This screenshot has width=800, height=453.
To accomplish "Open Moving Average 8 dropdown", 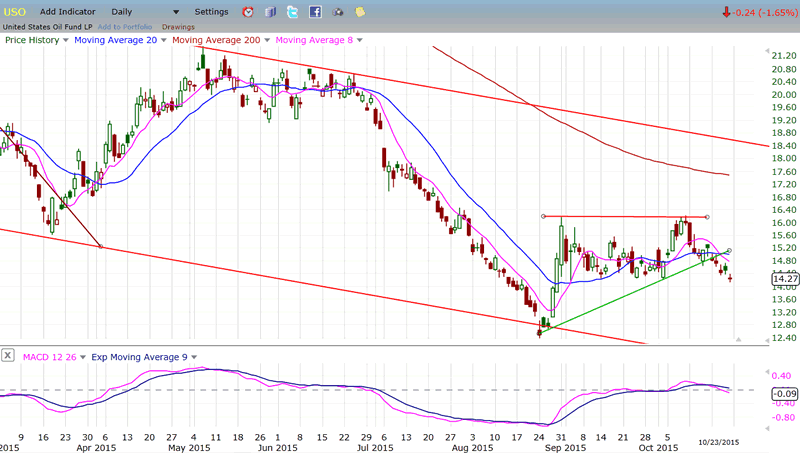I will (x=359, y=40).
